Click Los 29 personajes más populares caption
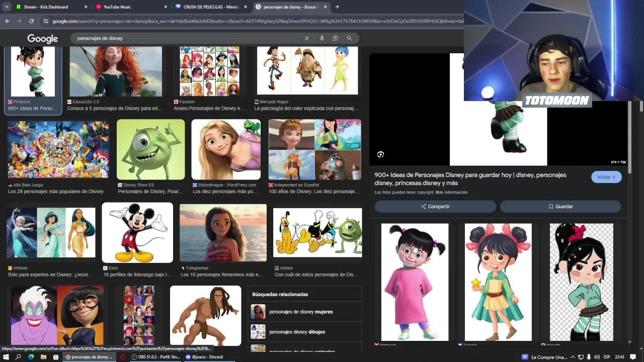Viewport: 644px width, 362px height. [56, 192]
